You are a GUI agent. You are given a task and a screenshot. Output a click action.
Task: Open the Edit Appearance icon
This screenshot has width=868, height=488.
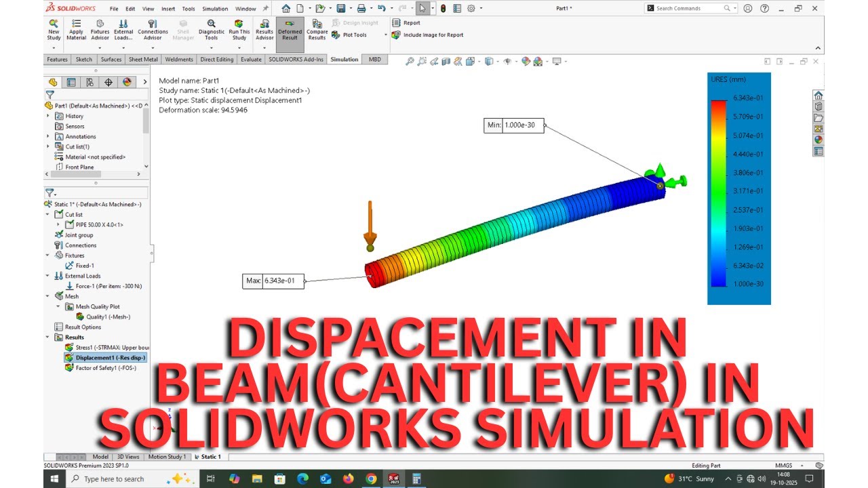coord(526,61)
